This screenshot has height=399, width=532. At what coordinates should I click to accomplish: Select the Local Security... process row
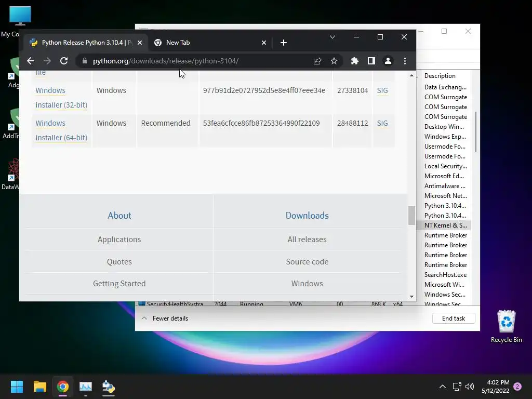(445, 166)
